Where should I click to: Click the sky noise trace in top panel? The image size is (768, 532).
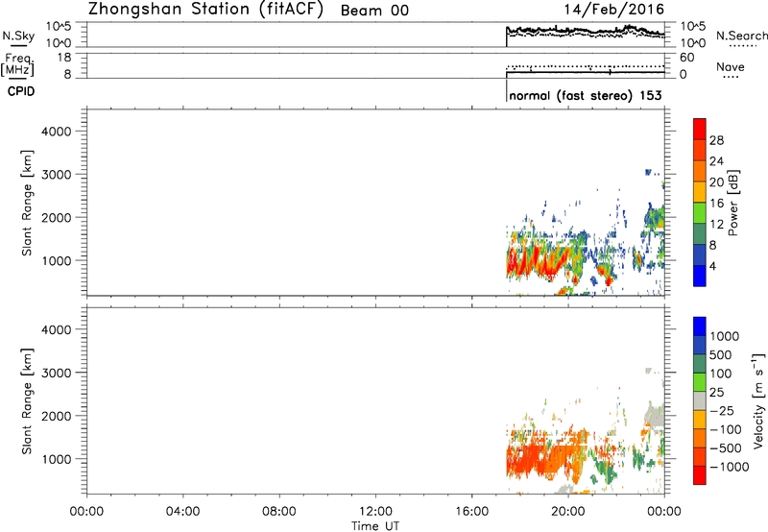[586, 31]
